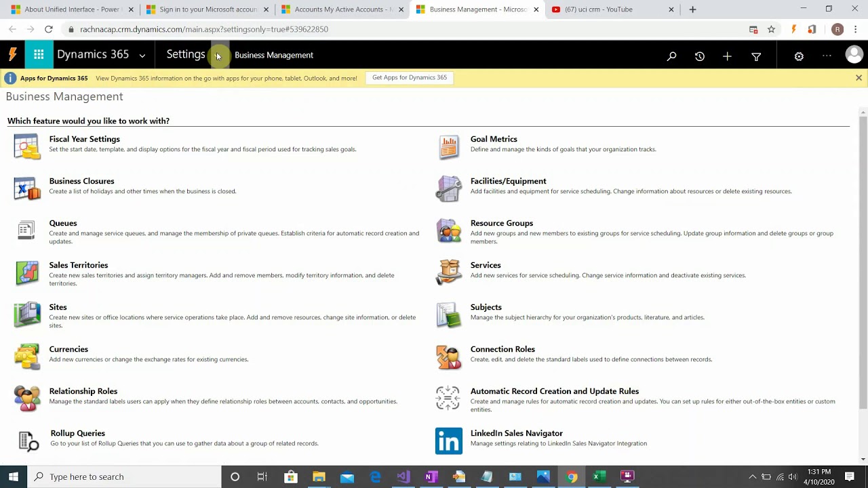Screen dimensions: 868x488
Task: Switch to the uci crm YouTube tab
Action: click(612, 9)
